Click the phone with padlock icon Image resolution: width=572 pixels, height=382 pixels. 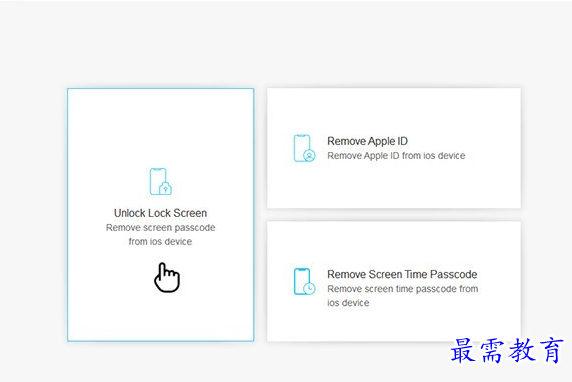click(x=161, y=181)
